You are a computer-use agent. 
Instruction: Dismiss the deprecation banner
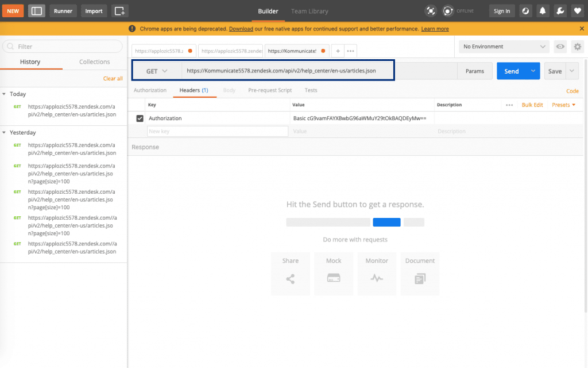tap(582, 29)
